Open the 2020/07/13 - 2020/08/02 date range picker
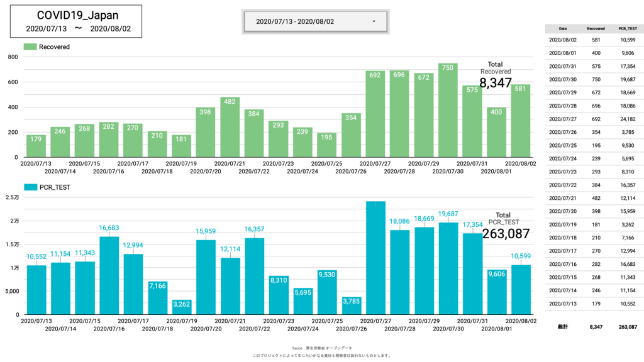Viewport: 644px width, 362px height. [x=314, y=21]
